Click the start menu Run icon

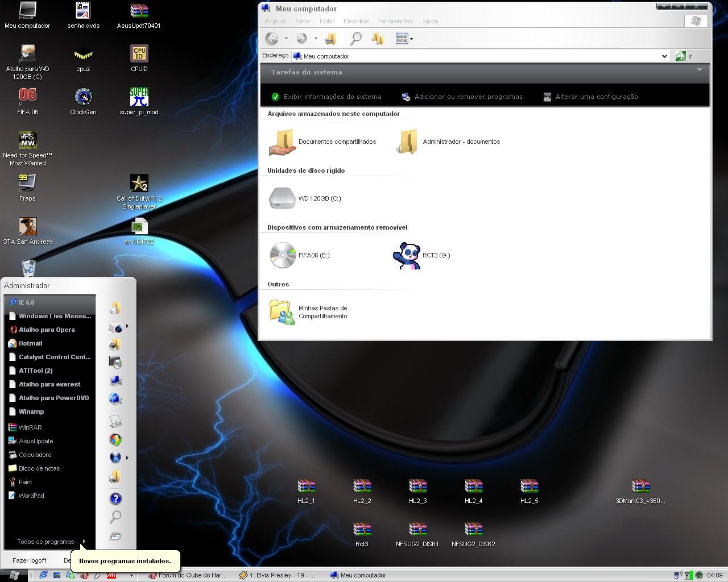[x=115, y=535]
